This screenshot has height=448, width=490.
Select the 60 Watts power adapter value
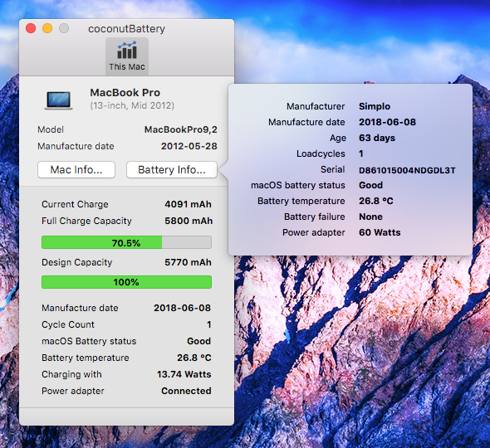(x=380, y=232)
